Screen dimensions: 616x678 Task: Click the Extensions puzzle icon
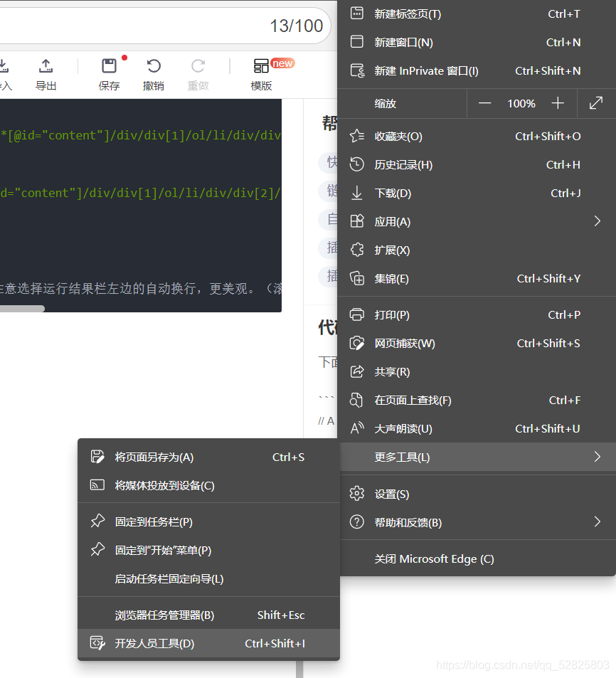pyautogui.click(x=357, y=250)
